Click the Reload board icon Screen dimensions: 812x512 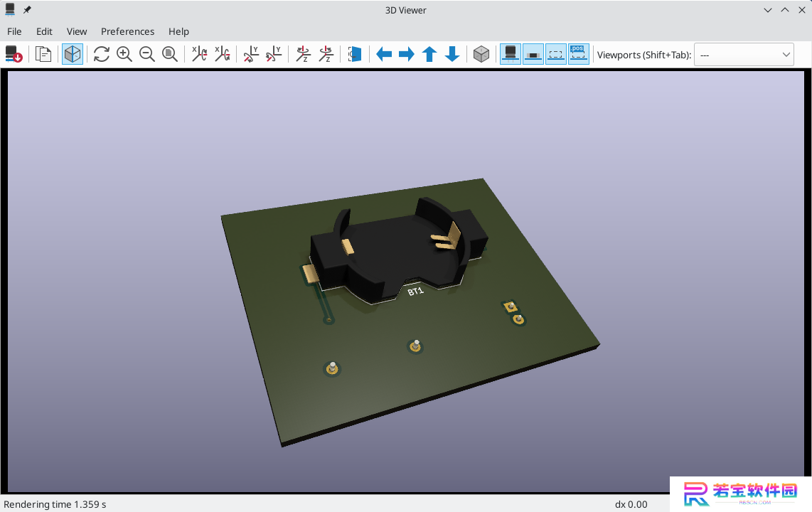[14, 54]
